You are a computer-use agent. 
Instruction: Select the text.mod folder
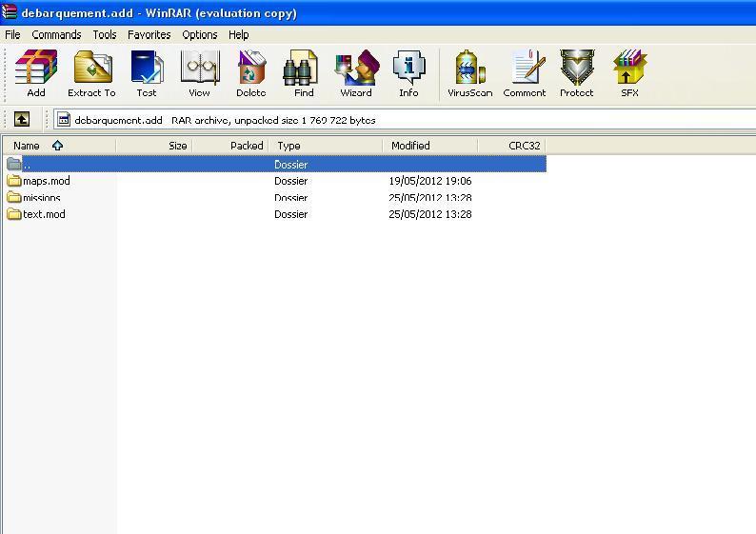pos(44,214)
